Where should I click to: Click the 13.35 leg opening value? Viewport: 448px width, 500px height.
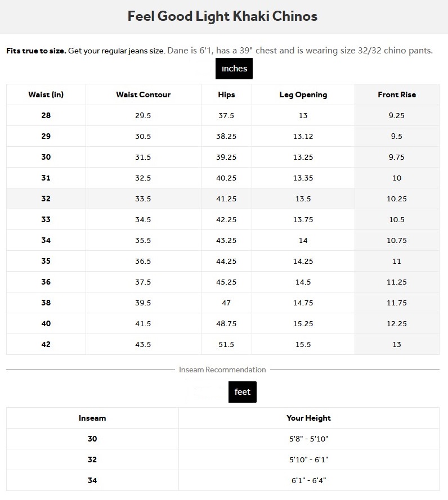(x=303, y=178)
